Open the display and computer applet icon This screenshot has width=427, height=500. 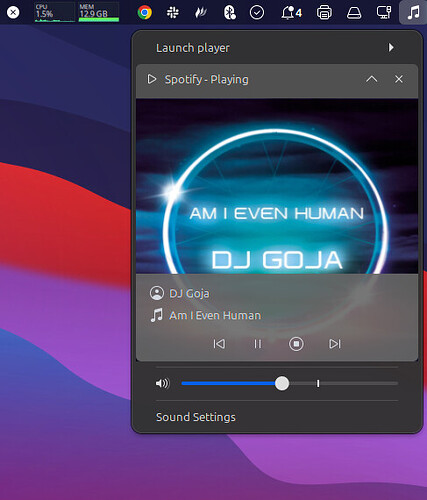(384, 13)
